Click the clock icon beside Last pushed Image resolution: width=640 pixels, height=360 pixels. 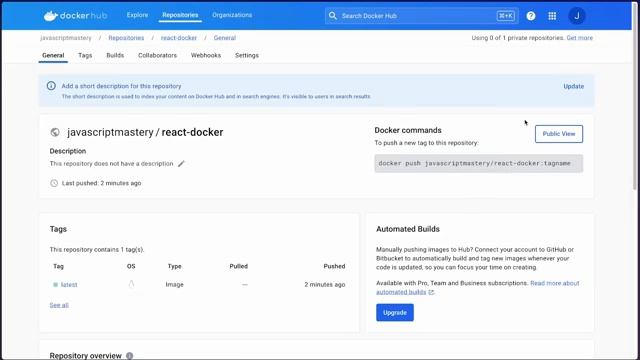[x=54, y=183]
